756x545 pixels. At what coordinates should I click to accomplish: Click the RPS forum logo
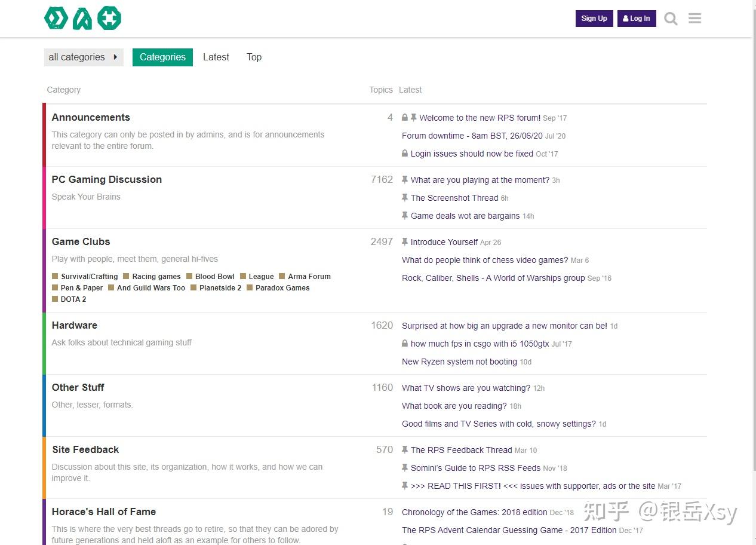83,19
